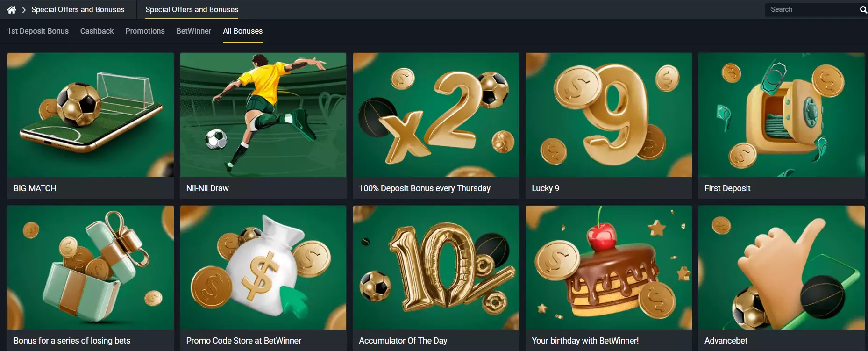868x351 pixels.
Task: Click the breadcrumb chevron arrow
Action: pyautogui.click(x=24, y=10)
